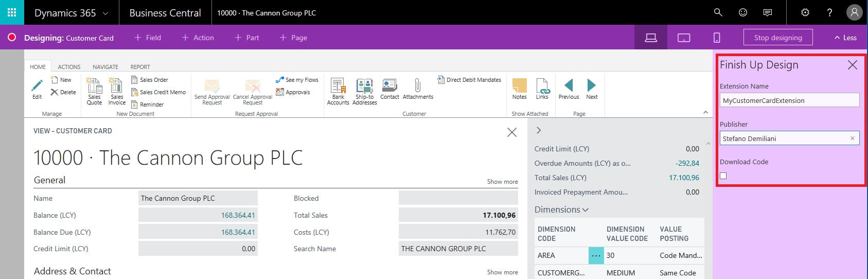Add a Part in designer
The height and width of the screenshot is (279, 868).
246,38
